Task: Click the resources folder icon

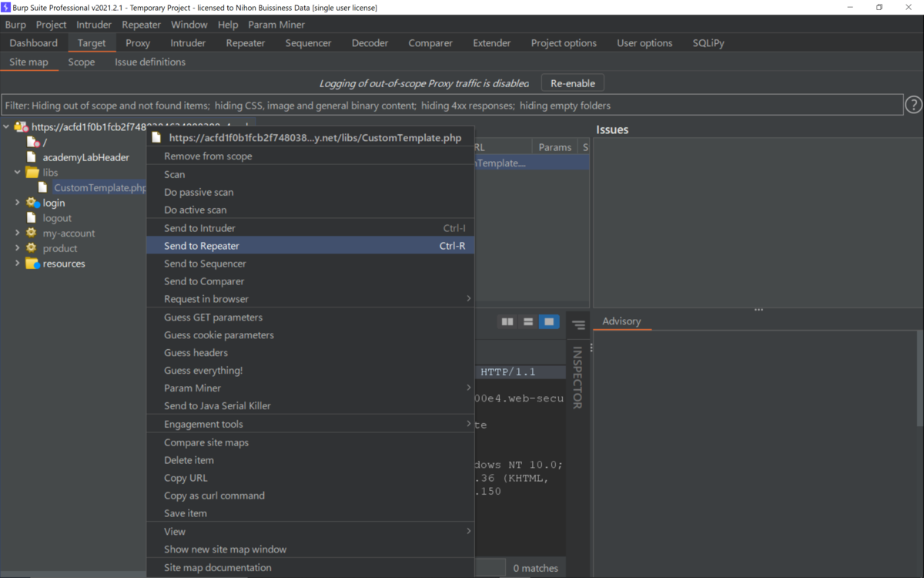Action: click(x=32, y=264)
